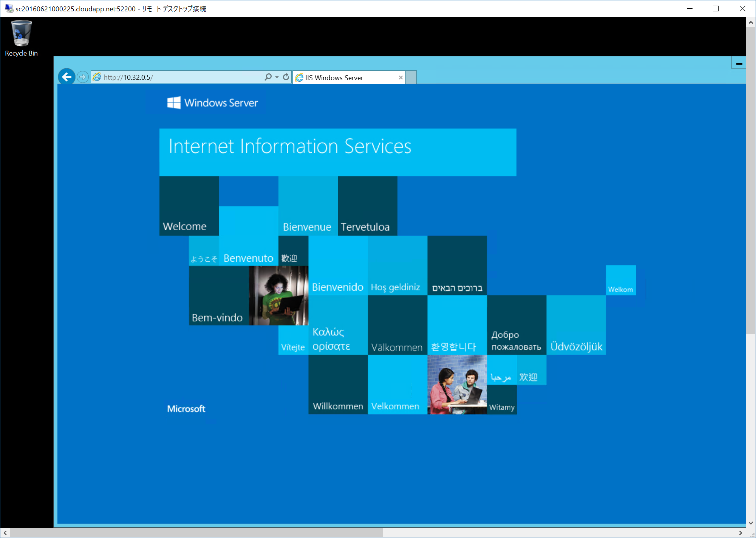Click the Arabic مرحبا tile

pyautogui.click(x=502, y=370)
